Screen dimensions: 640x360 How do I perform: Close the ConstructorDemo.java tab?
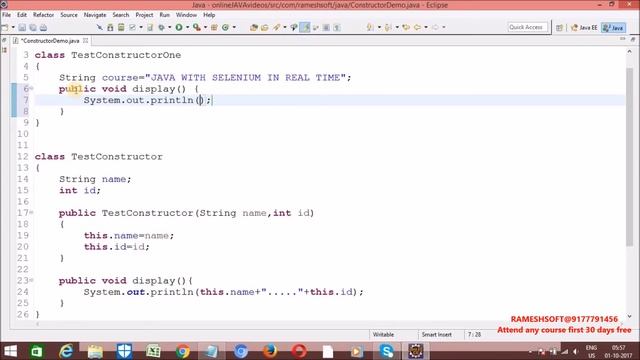coord(86,40)
